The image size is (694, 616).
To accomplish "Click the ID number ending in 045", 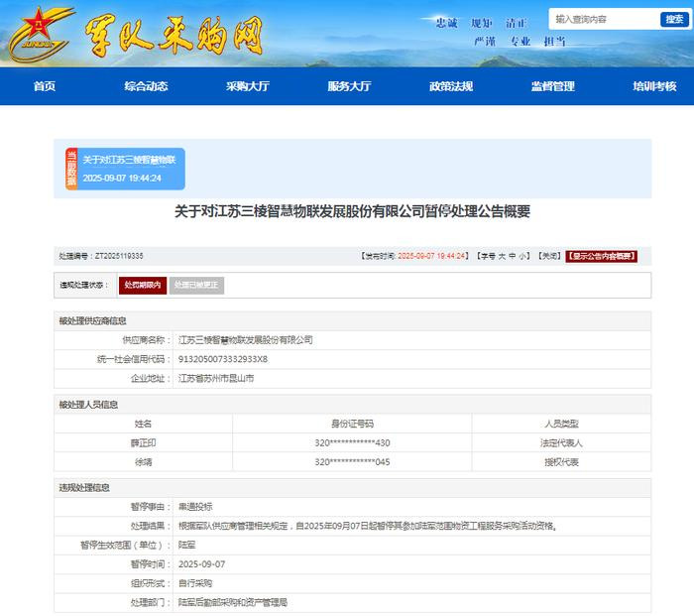I will coord(352,462).
